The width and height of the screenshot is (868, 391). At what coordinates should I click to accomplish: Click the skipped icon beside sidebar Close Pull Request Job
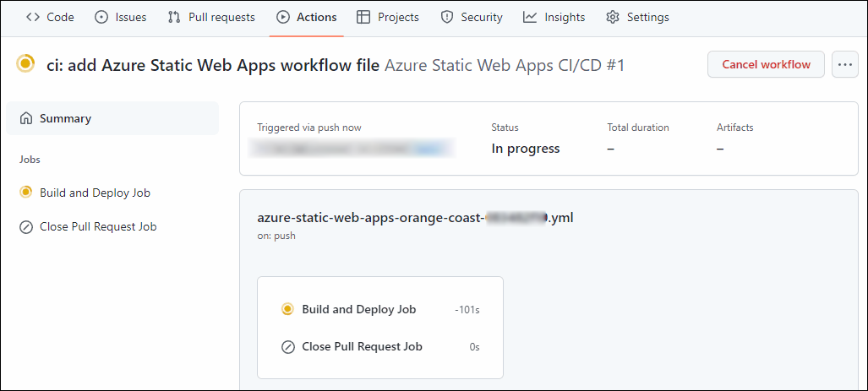[25, 227]
